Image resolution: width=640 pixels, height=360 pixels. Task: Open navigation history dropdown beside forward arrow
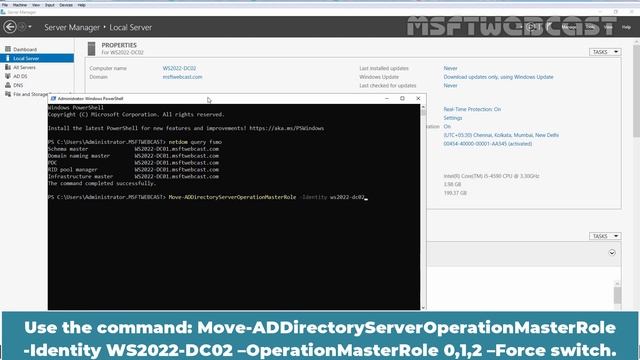pyautogui.click(x=30, y=27)
